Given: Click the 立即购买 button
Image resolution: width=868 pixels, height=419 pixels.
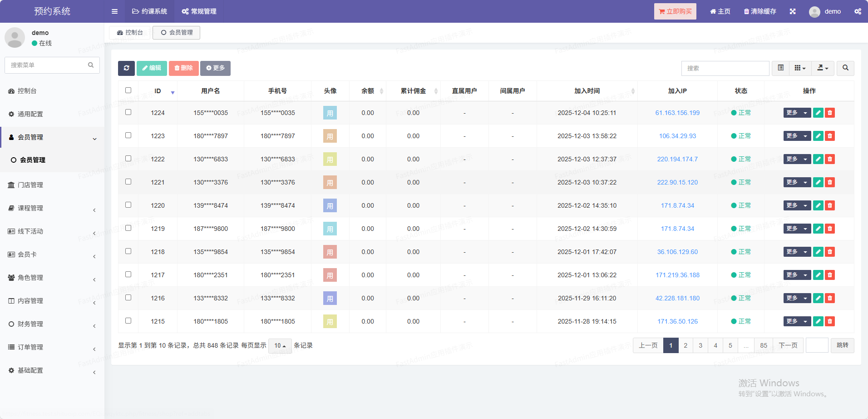Looking at the screenshot, I should click(675, 11).
